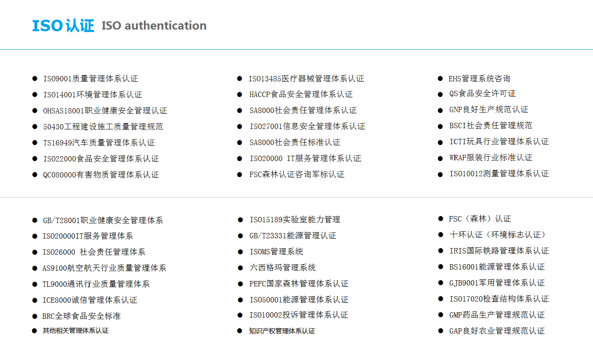Open ISO13485医疗器械管理体系认证
This screenshot has width=593, height=364.
[306, 78]
